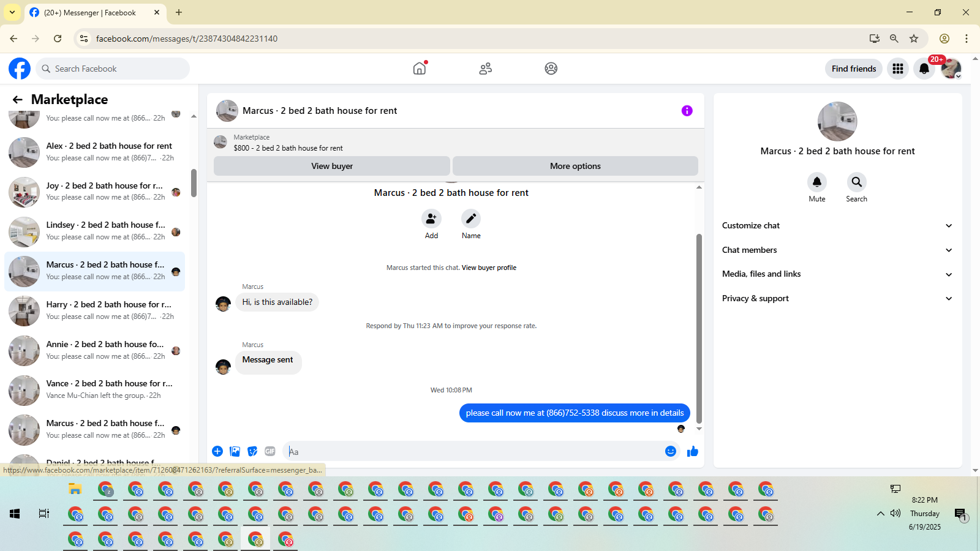
Task: Click the Search Facebook field
Action: [x=113, y=69]
